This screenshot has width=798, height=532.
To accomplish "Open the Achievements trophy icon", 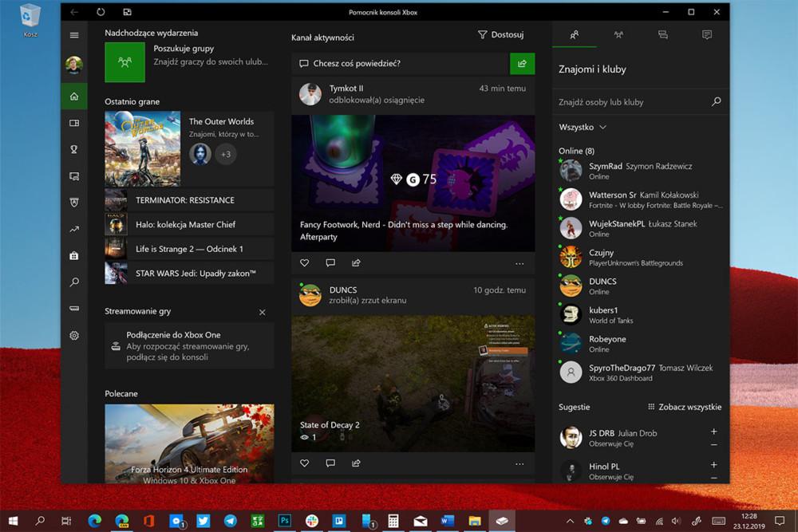I will [74, 149].
